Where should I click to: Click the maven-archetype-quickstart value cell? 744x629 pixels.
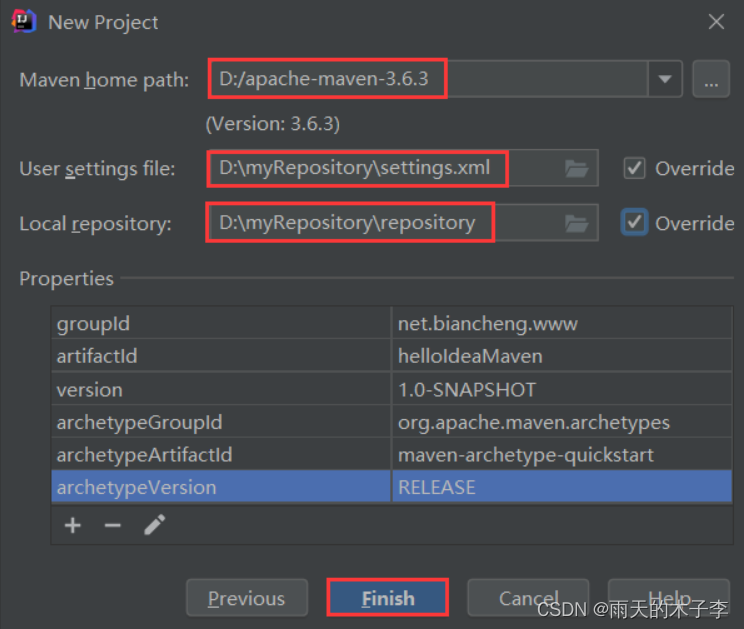(562, 454)
